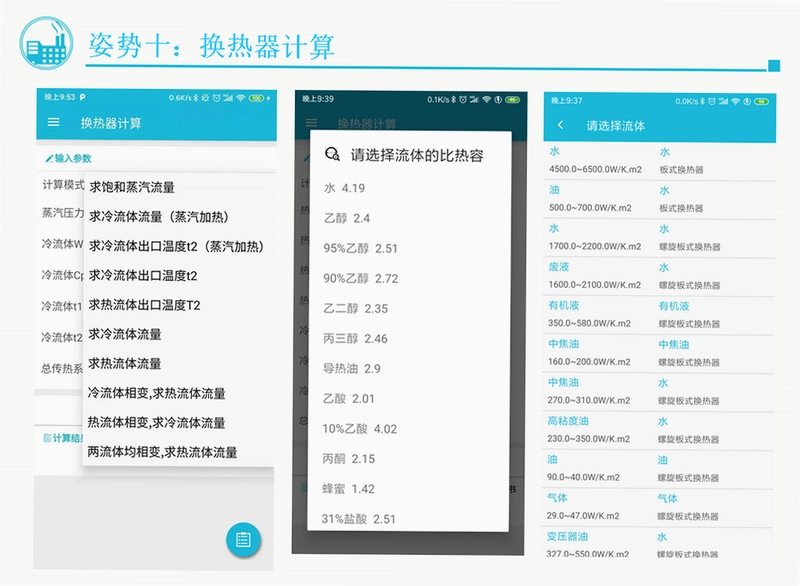The image size is (800, 586).
Task: Choose the 有机液 350.0~580.0W/K.m2 row
Action: coord(660,315)
